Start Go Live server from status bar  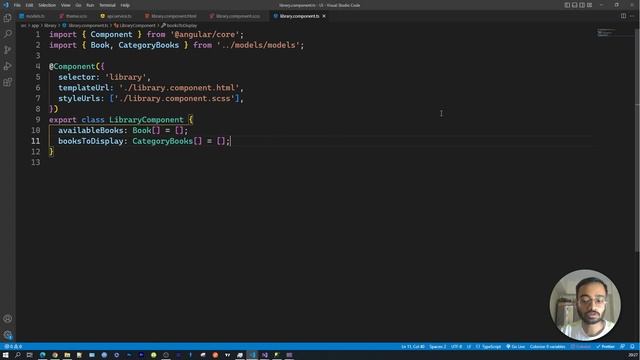516,347
